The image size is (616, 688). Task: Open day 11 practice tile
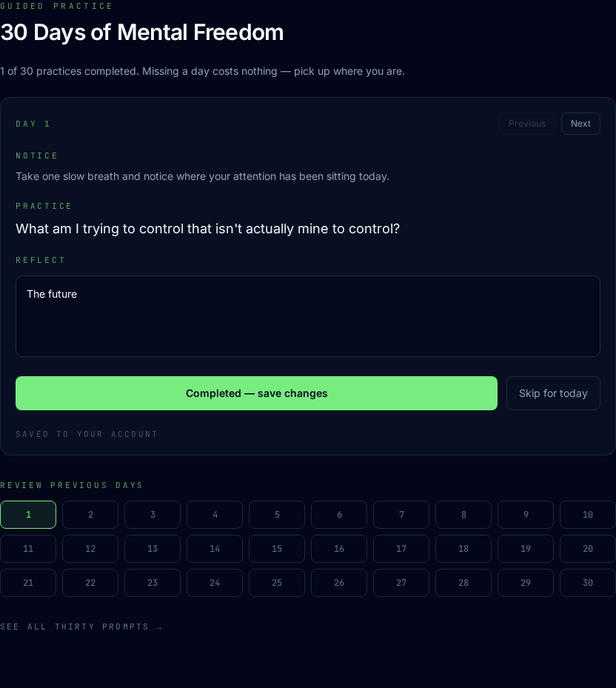tap(28, 549)
